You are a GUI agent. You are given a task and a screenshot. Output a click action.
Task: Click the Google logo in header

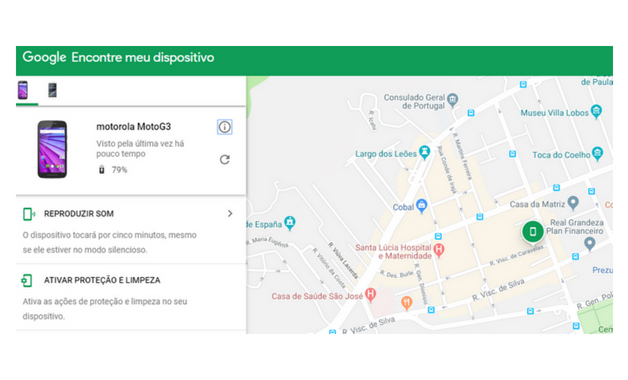(44, 57)
